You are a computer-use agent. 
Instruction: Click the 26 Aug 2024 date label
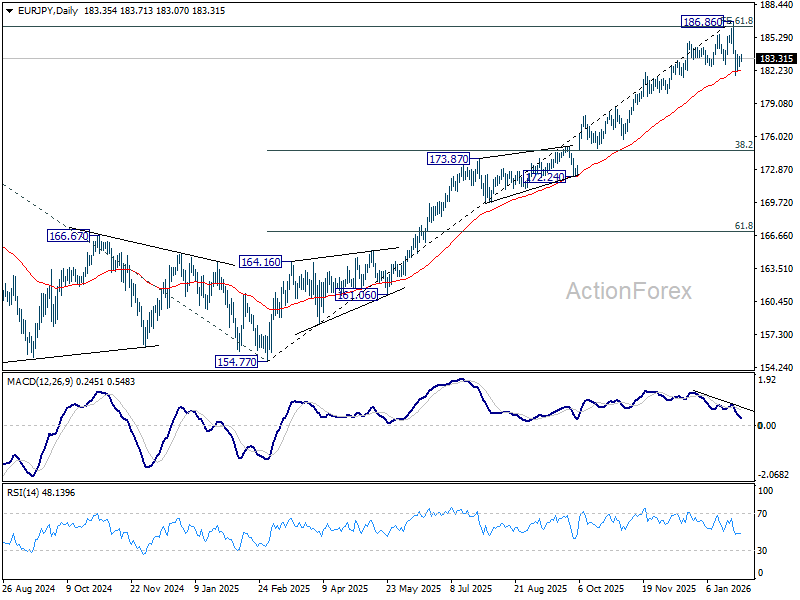click(x=29, y=588)
